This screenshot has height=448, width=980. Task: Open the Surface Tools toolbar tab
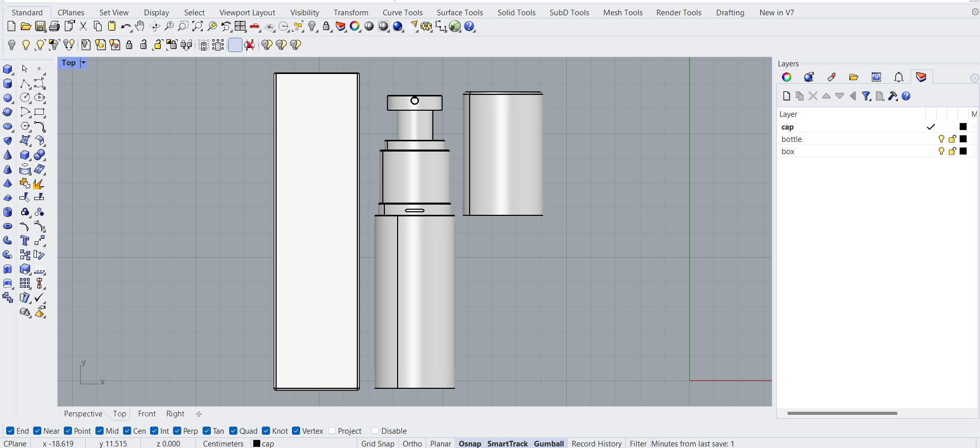[x=459, y=12]
